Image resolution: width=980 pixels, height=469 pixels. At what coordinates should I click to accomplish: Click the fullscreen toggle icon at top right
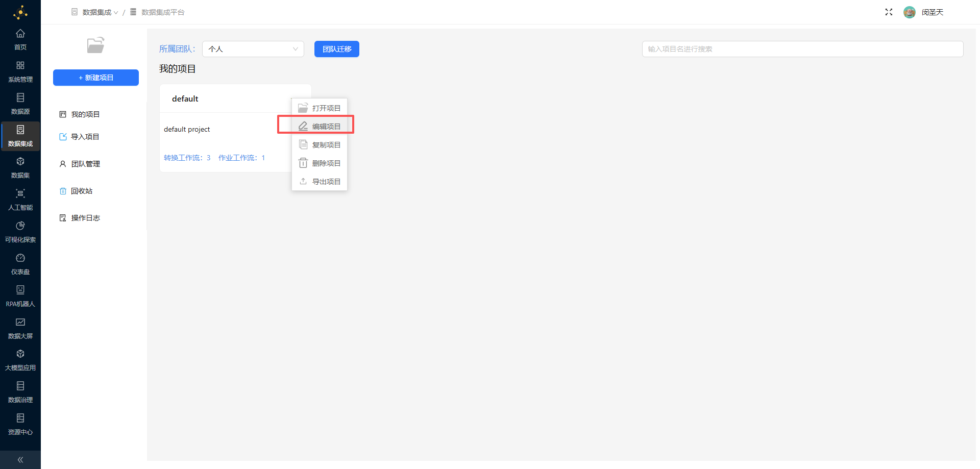(889, 12)
